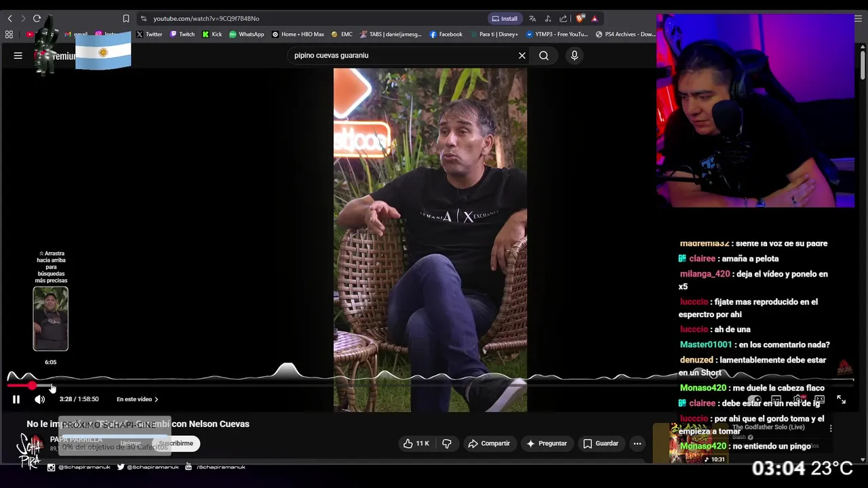The width and height of the screenshot is (868, 488).
Task: Click the Preguntar button
Action: pyautogui.click(x=547, y=443)
